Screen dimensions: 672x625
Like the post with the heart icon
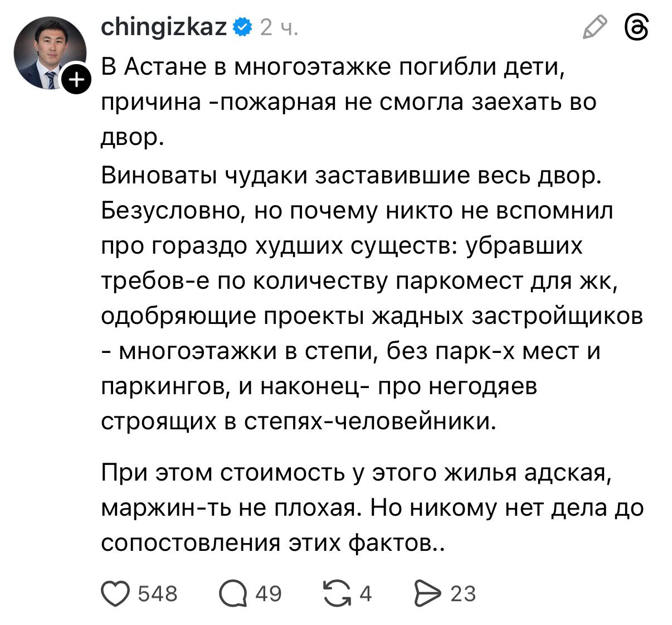point(114,593)
